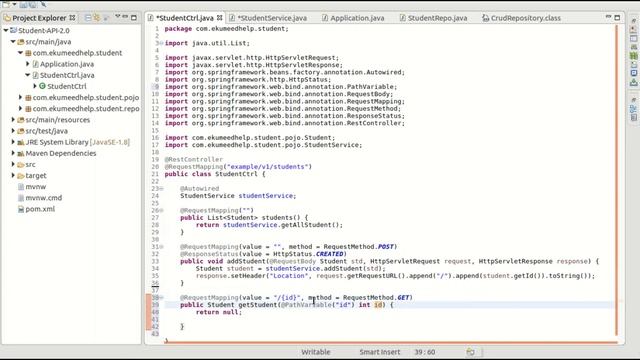
Task: Maximize the Project Explorer panel
Action: [133, 18]
